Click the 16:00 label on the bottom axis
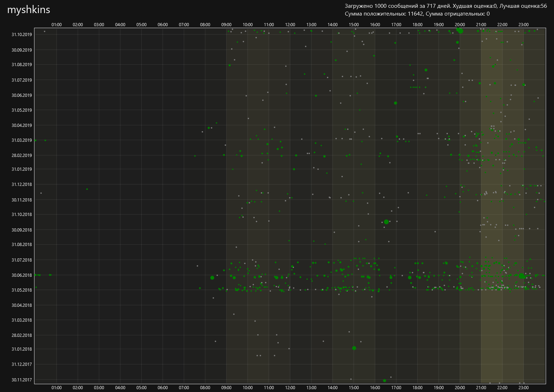Image resolution: width=554 pixels, height=392 pixels. tap(375, 388)
